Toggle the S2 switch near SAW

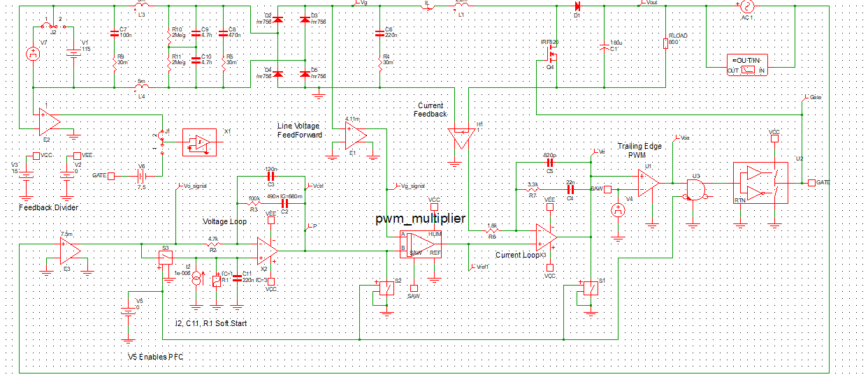[384, 289]
